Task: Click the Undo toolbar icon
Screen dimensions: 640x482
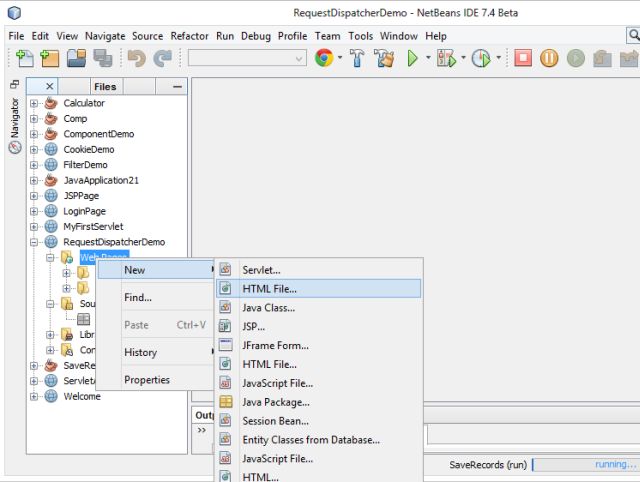Action: click(x=136, y=58)
